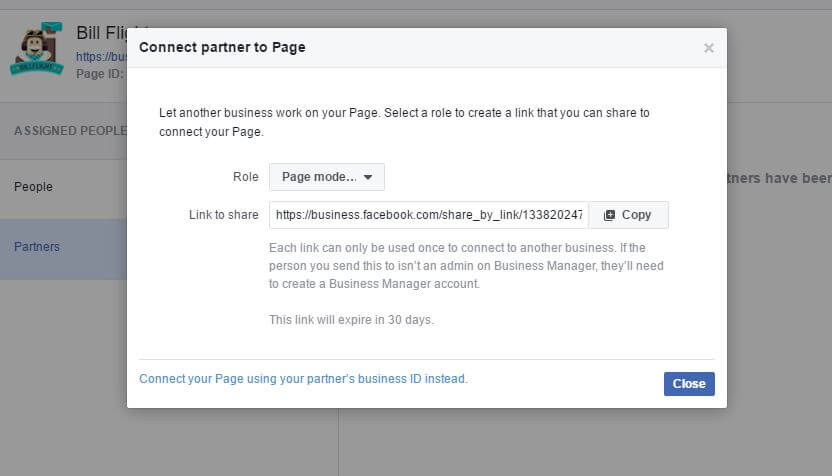Click the Link to share URL field

[x=429, y=215]
